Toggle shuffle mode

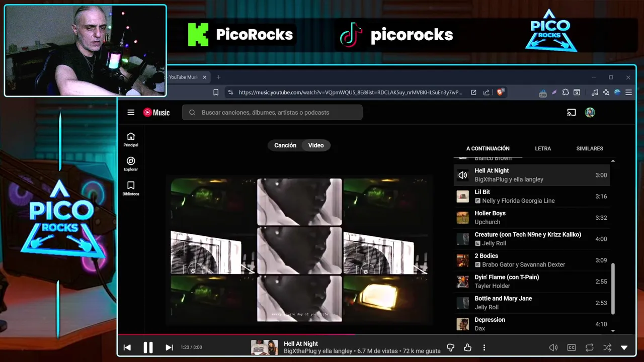click(x=607, y=347)
